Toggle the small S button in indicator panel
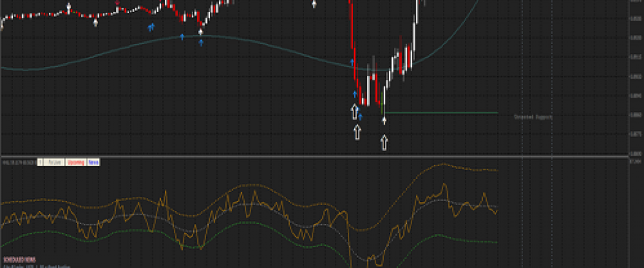The width and height of the screenshot is (644, 268). pos(40,162)
